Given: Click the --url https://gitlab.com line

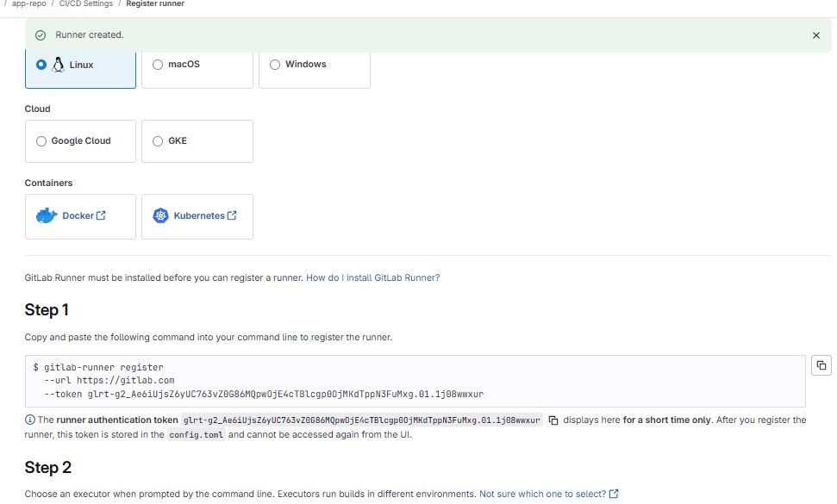Looking at the screenshot, I should click(x=109, y=381).
